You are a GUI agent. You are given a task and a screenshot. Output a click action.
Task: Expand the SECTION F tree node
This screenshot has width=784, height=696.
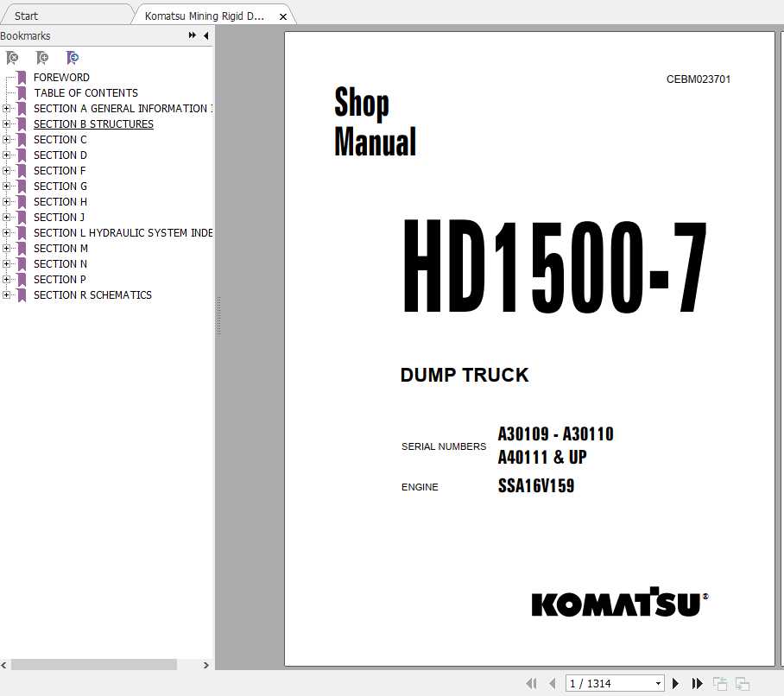6,170
